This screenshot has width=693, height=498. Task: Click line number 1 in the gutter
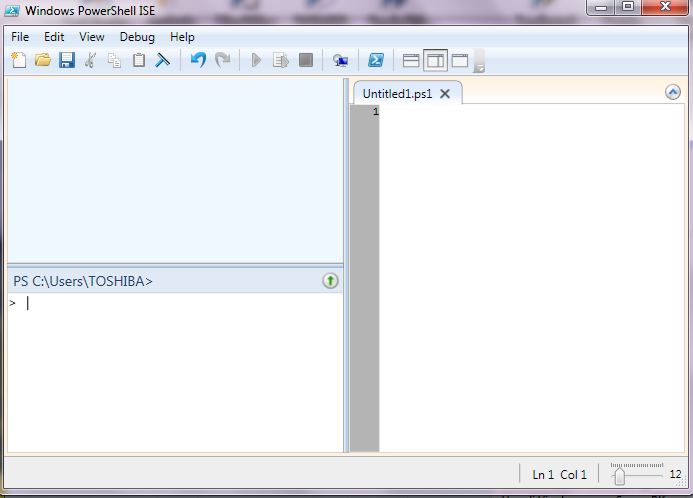point(375,111)
